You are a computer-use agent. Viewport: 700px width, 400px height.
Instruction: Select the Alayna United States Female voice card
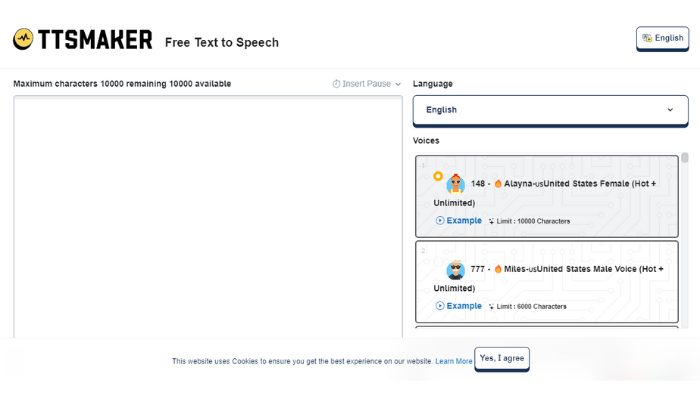pos(547,196)
